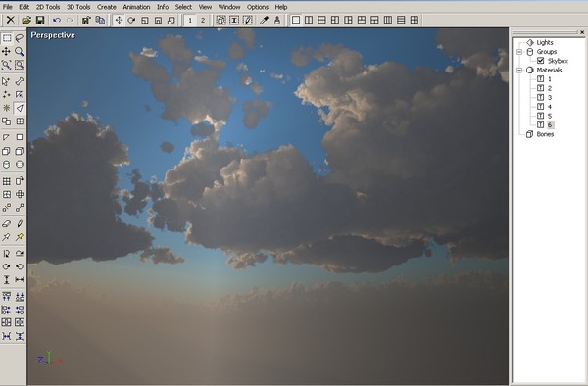Viewport: 588px width, 386px height.
Task: Select material 4 in the tree
Action: click(550, 107)
